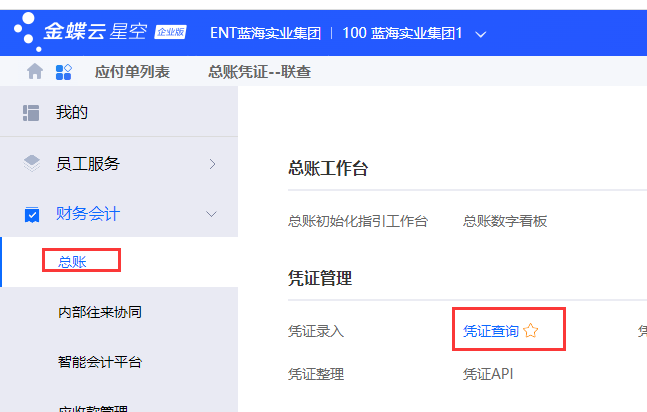Open the organization dropdown arrow in header
This screenshot has width=647, height=412.
[x=481, y=34]
